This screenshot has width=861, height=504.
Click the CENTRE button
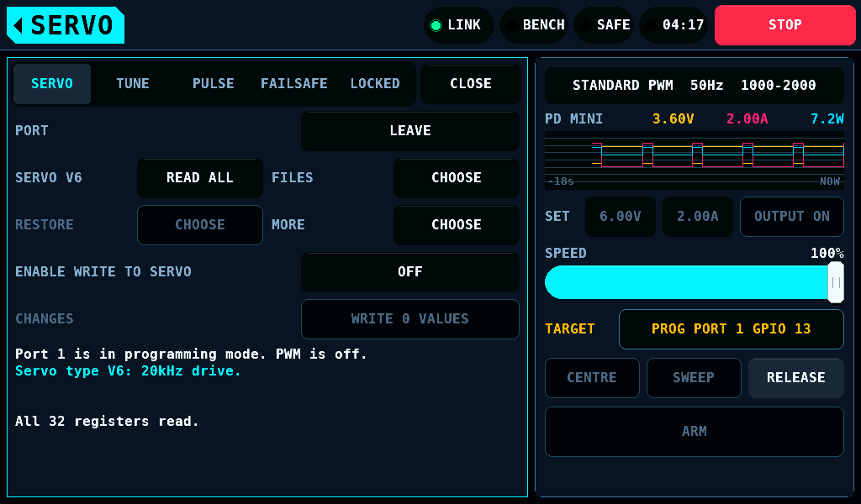click(592, 378)
